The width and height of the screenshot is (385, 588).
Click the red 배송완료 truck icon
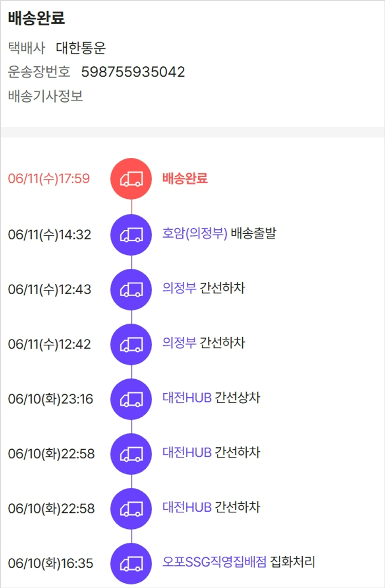point(131,179)
